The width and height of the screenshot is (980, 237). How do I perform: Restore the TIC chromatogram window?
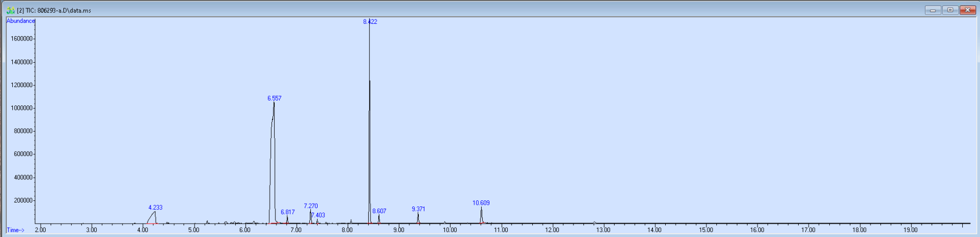tap(950, 10)
